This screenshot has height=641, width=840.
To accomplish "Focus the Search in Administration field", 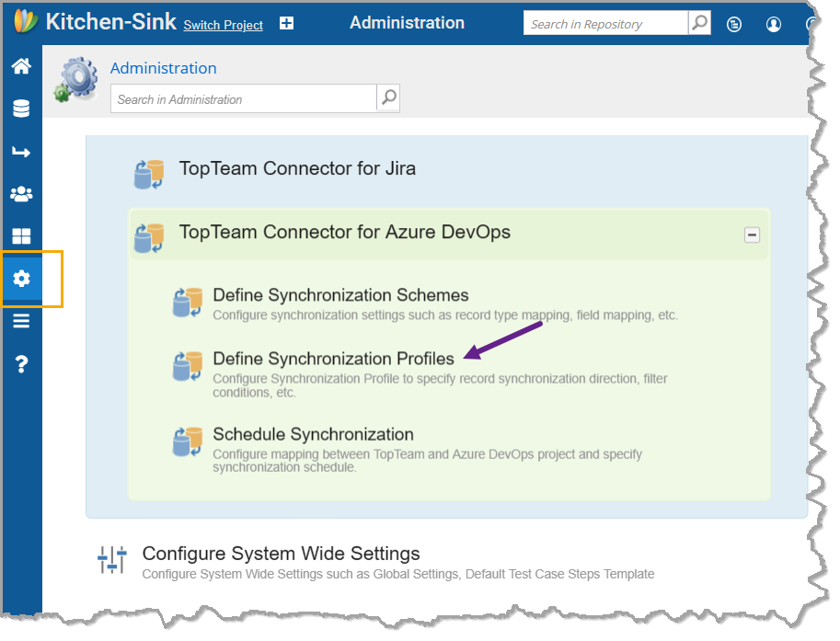I will [244, 98].
